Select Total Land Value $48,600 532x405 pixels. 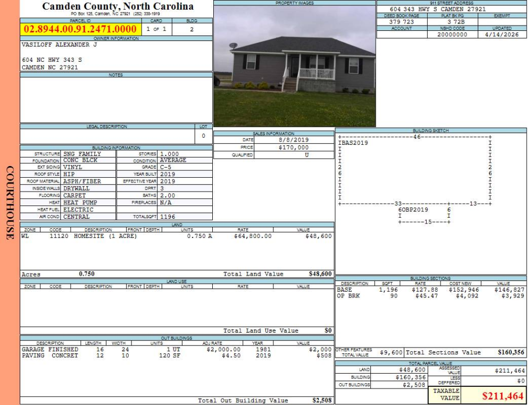point(320,274)
